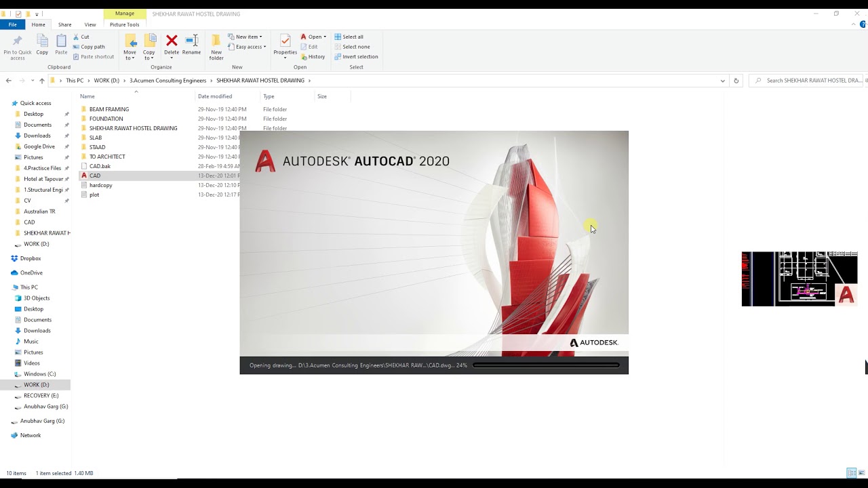Select the CAD drawing file in file list
The image size is (868, 488).
(x=95, y=176)
